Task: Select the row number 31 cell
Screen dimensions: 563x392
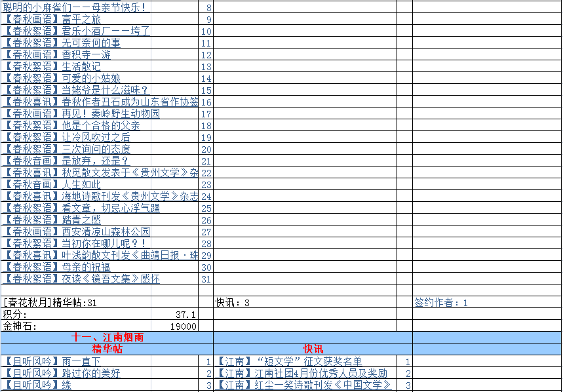Action: (x=206, y=279)
